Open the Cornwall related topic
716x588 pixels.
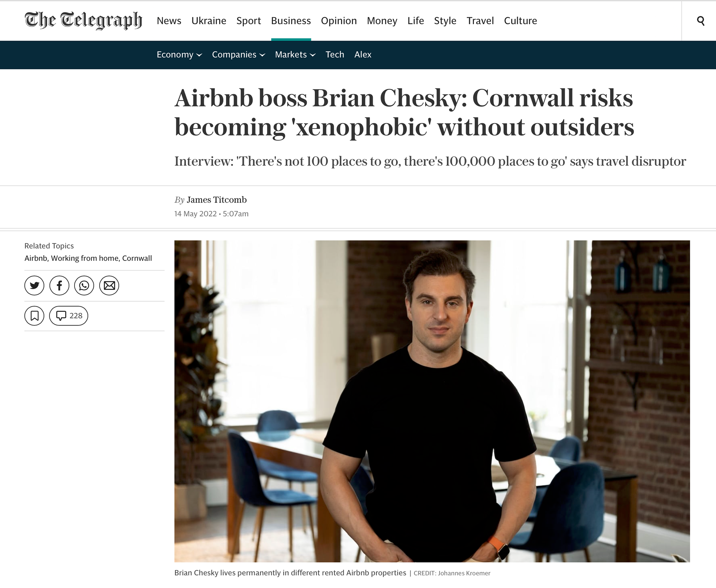pos(137,258)
